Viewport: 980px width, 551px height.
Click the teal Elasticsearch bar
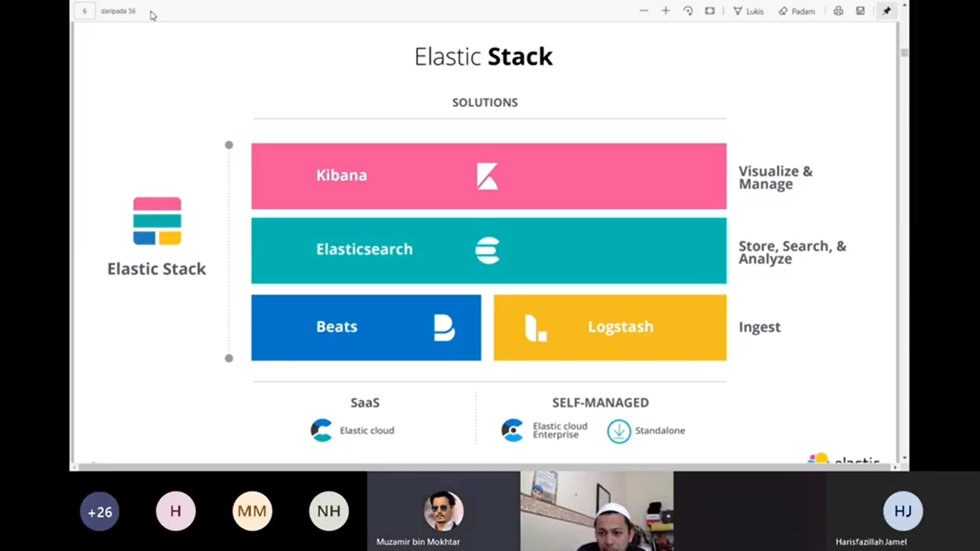click(x=489, y=250)
